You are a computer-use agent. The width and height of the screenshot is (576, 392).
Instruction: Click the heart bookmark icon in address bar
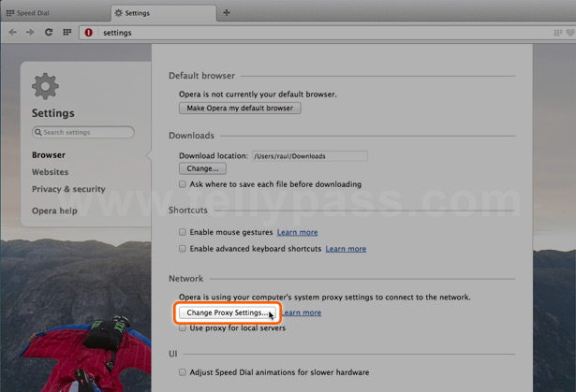point(570,33)
